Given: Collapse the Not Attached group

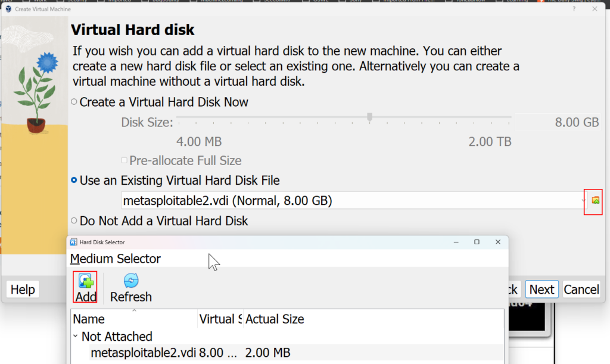Looking at the screenshot, I should click(76, 336).
